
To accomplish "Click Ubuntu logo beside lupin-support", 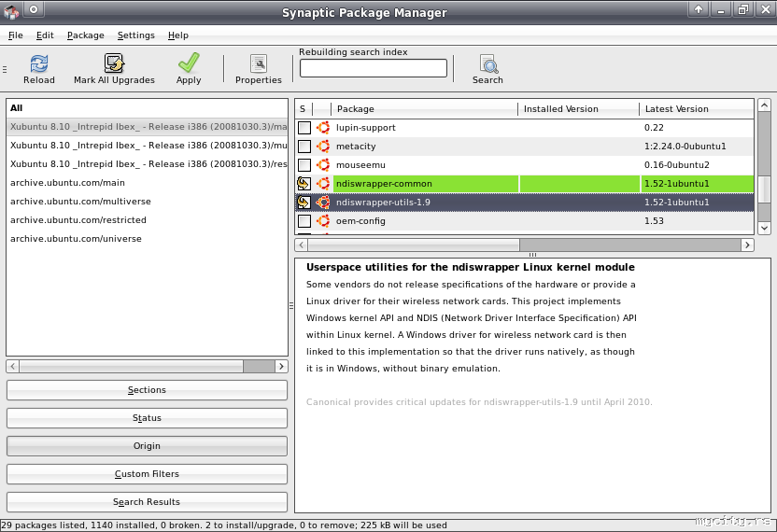I will [x=323, y=127].
